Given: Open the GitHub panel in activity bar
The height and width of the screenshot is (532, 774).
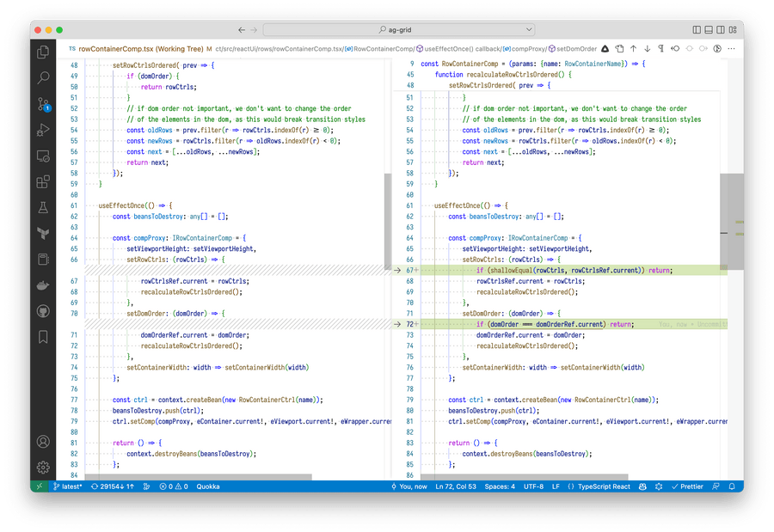Looking at the screenshot, I should pos(43,310).
